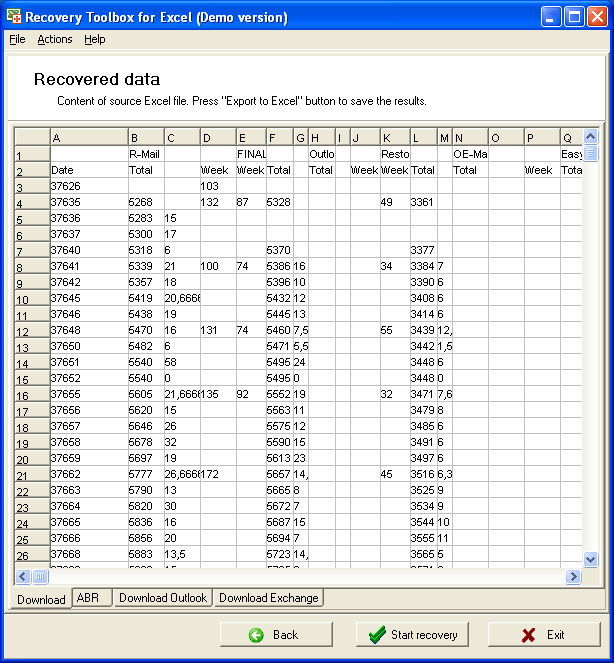Click the R-Mail cell in row 1
The image size is (614, 663).
pos(146,154)
